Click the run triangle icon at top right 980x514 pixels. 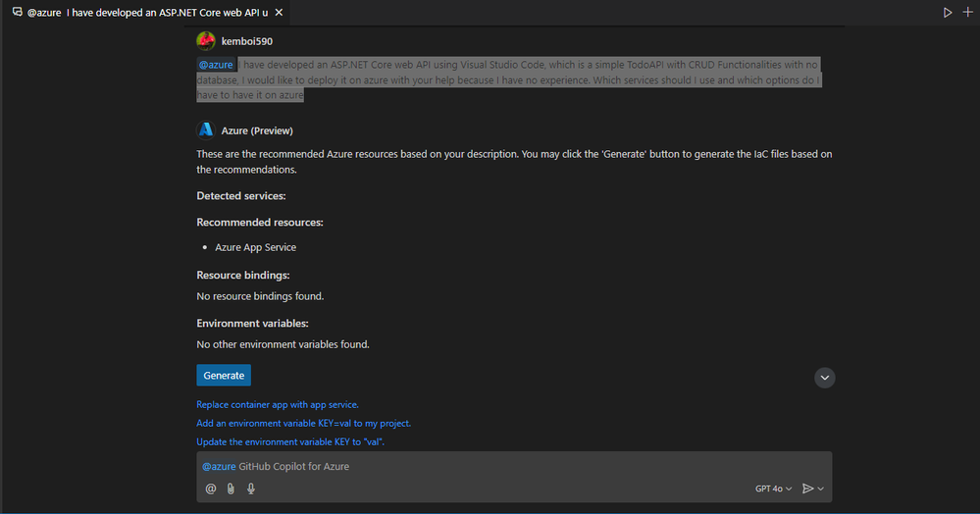tap(948, 13)
